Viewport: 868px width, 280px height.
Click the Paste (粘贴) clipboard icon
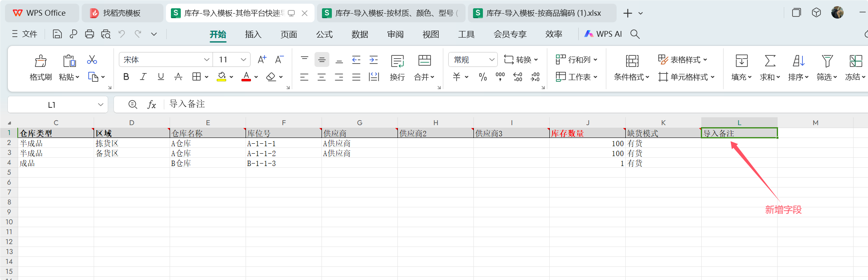(69, 61)
